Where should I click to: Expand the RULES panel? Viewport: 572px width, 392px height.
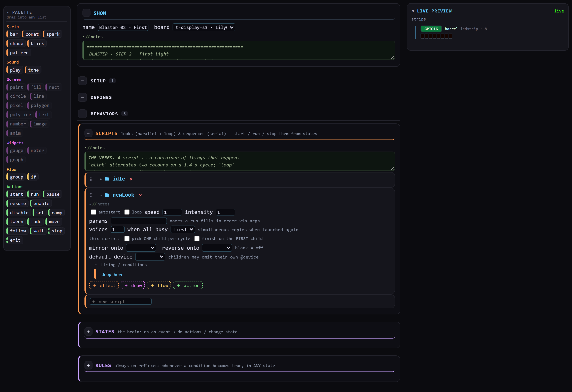coord(88,365)
